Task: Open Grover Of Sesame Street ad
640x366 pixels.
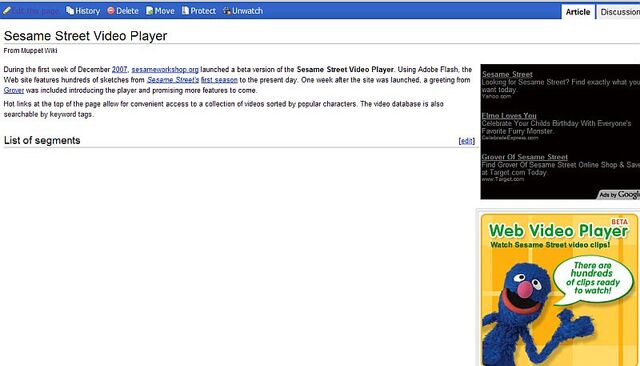Action: pyautogui.click(x=524, y=157)
